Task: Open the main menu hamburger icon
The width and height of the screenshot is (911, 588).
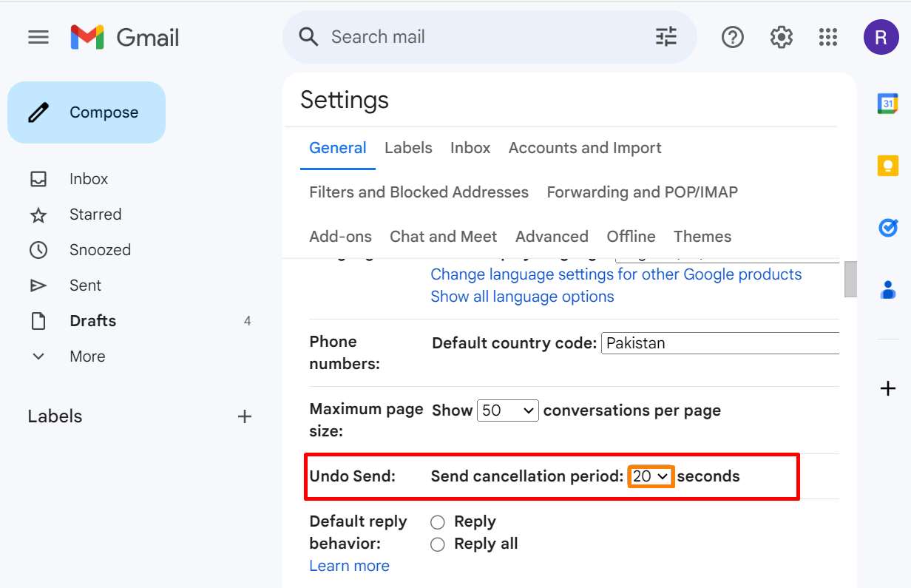Action: (38, 37)
